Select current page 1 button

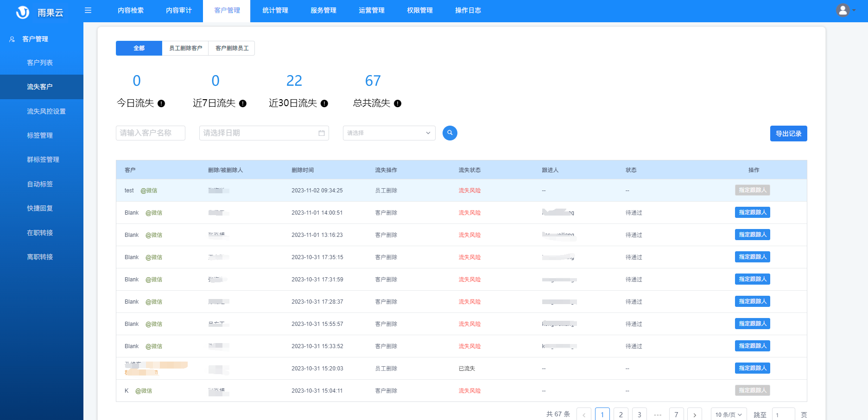pos(602,414)
